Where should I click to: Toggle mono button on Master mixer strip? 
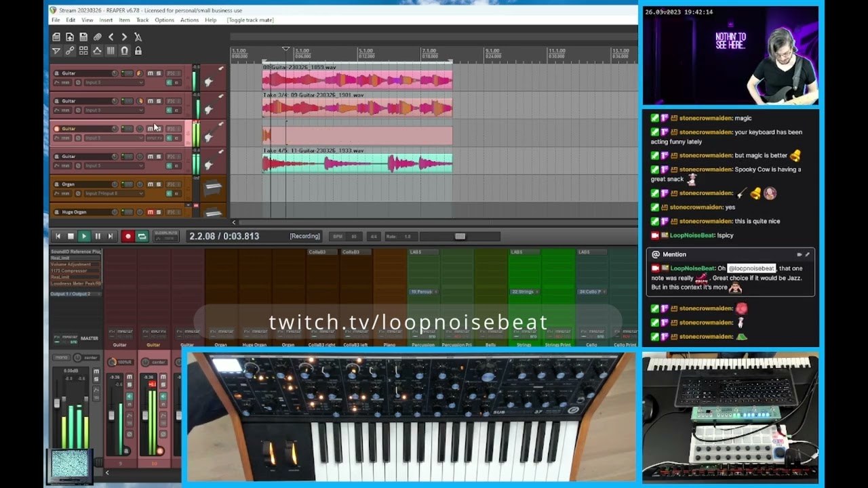coord(62,357)
